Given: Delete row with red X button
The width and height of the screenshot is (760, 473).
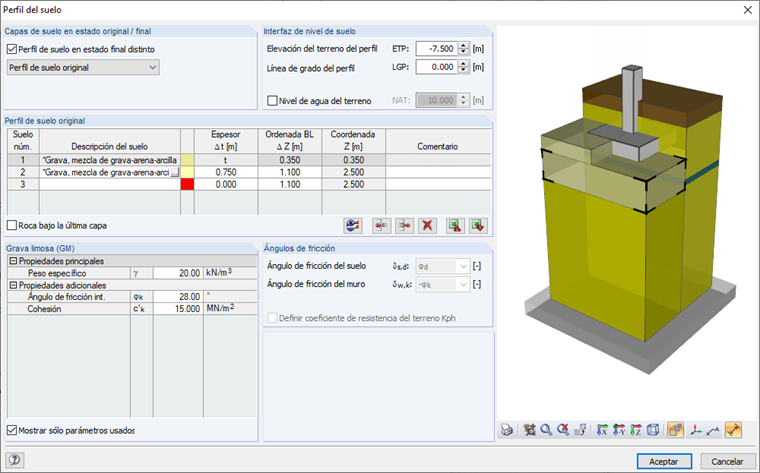Looking at the screenshot, I should click(x=427, y=226).
